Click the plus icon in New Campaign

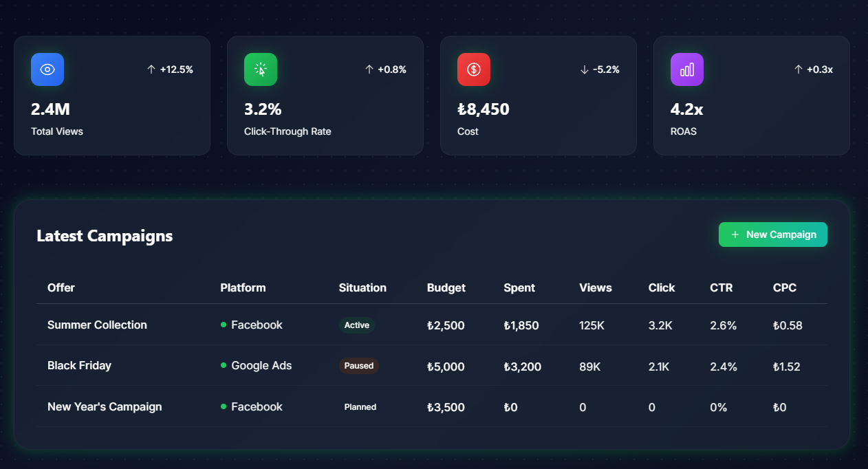point(735,235)
